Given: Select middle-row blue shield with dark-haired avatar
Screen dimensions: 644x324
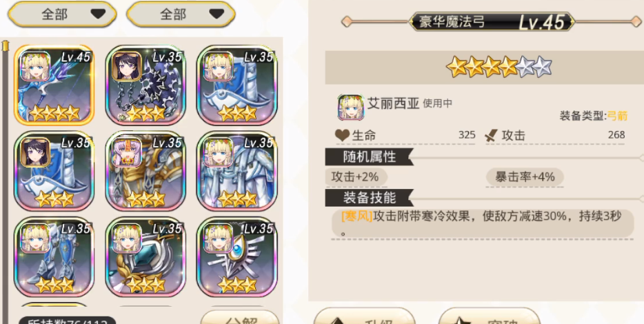Looking at the screenshot, I should coord(54,171).
